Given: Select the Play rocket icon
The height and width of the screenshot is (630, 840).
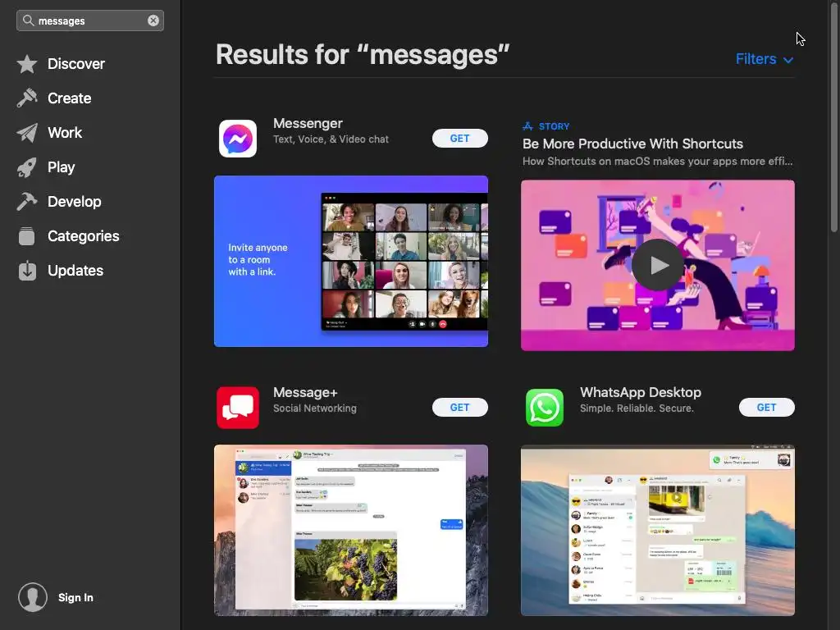Looking at the screenshot, I should pos(27,167).
